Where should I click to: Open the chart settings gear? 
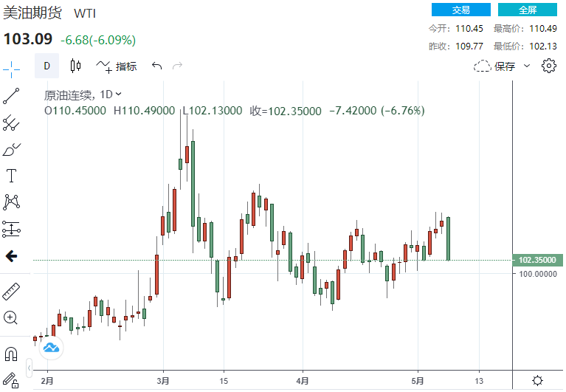pyautogui.click(x=548, y=66)
